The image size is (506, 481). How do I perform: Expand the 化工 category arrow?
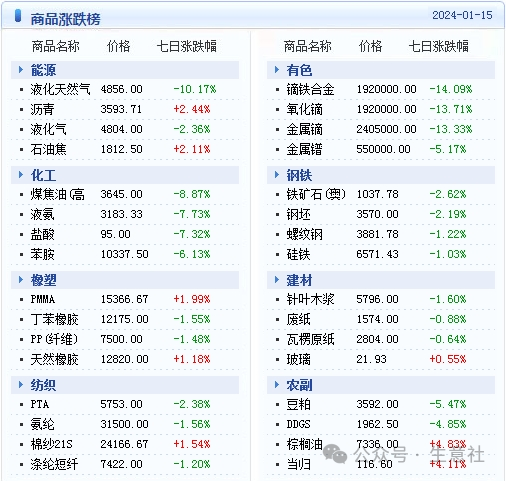click(21, 175)
